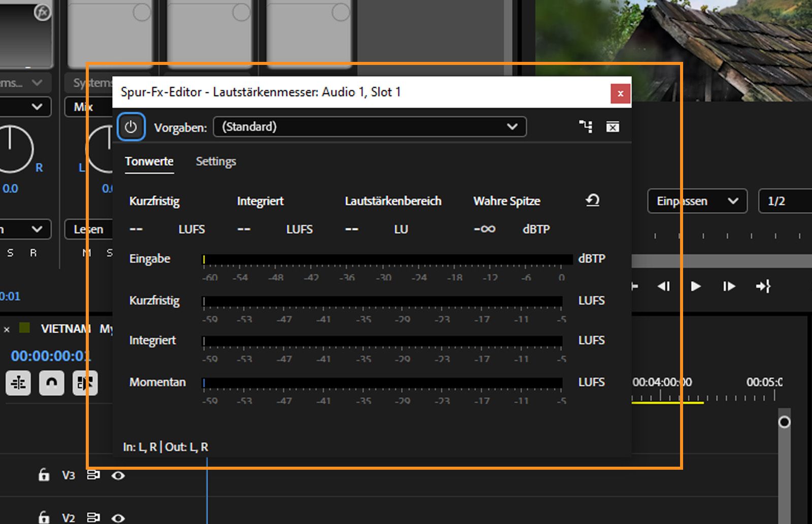
Task: Open the fx effect slot icon
Action: pos(43,12)
